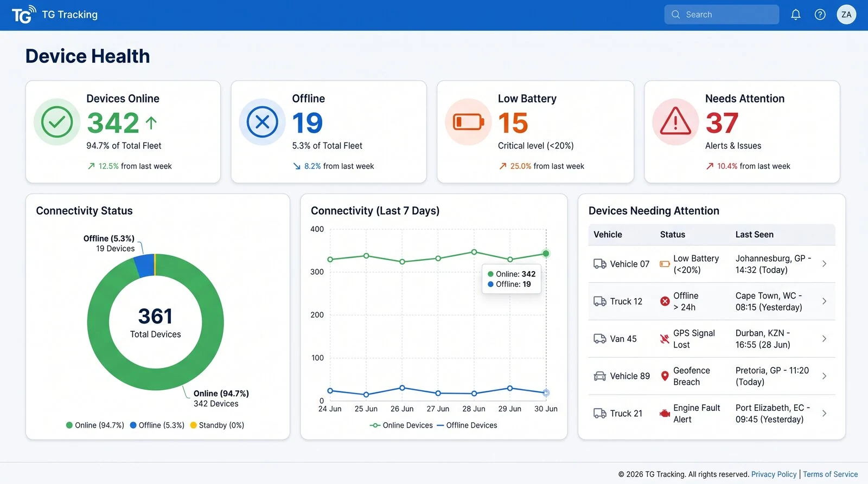Click the truck icon for Truck 12
Screen dimensions: 868x484
point(600,301)
